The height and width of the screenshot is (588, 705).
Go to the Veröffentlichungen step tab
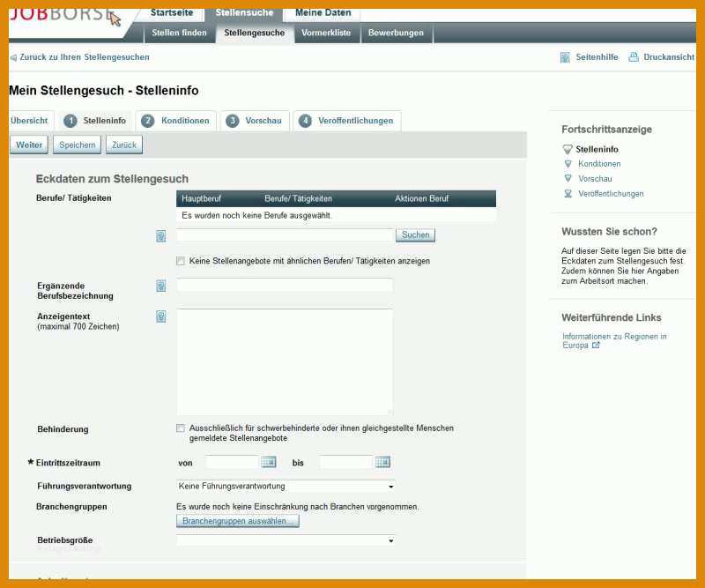point(346,121)
